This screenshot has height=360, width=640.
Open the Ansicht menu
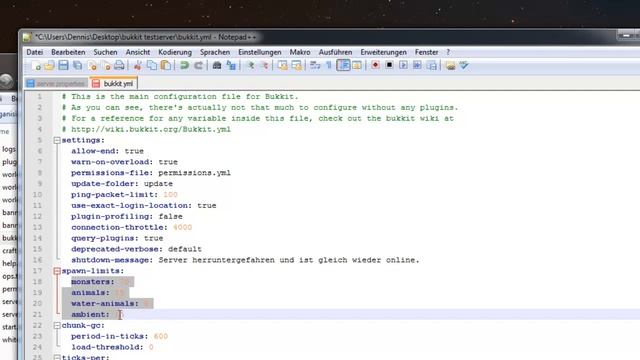click(x=138, y=52)
